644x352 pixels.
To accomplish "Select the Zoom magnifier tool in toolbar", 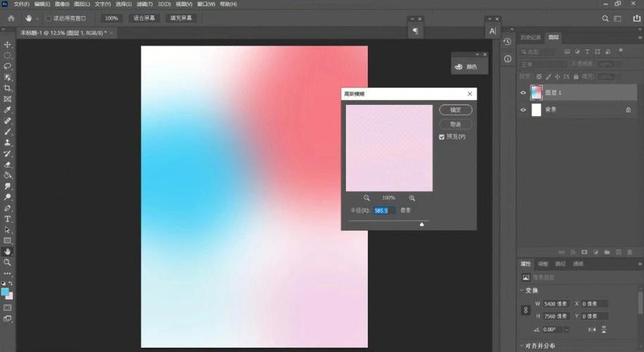I will click(8, 262).
